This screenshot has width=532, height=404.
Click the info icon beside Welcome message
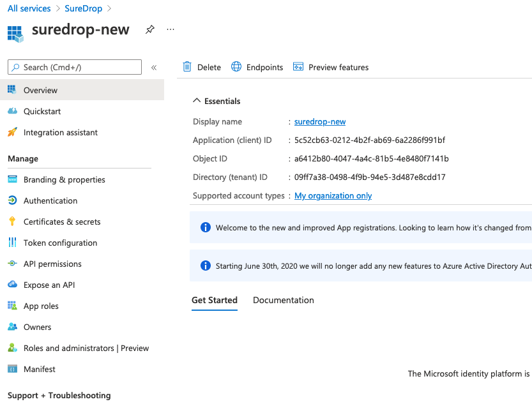click(205, 227)
